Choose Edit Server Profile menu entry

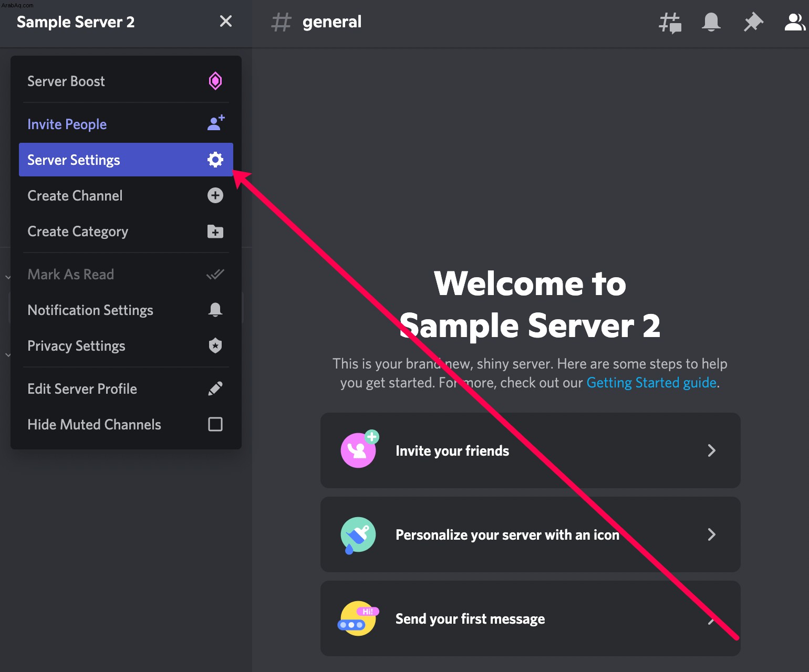pos(126,388)
